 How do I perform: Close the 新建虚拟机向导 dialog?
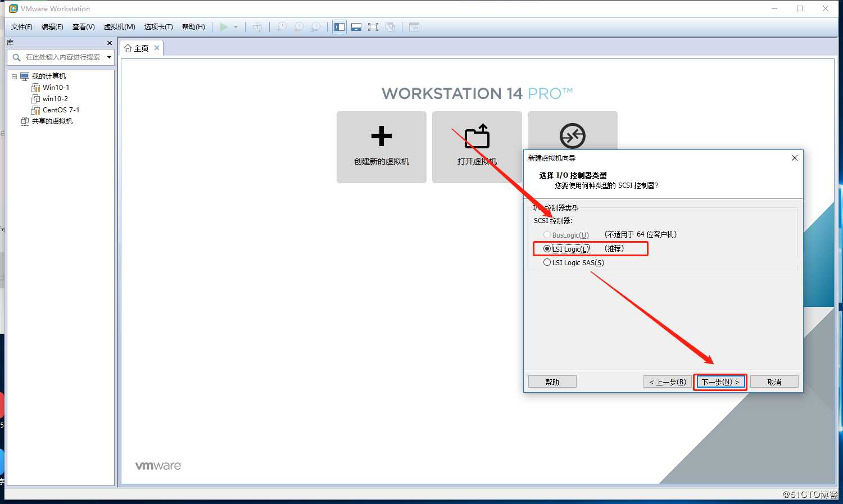795,158
